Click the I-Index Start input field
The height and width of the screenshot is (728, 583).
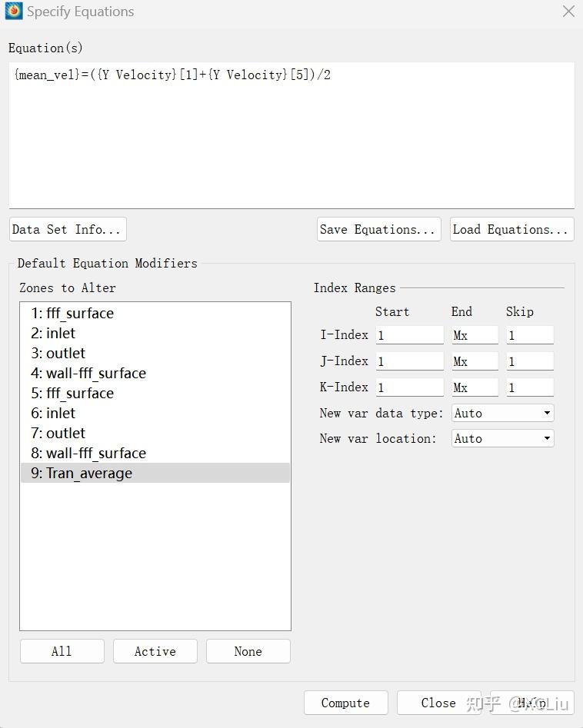coord(409,335)
